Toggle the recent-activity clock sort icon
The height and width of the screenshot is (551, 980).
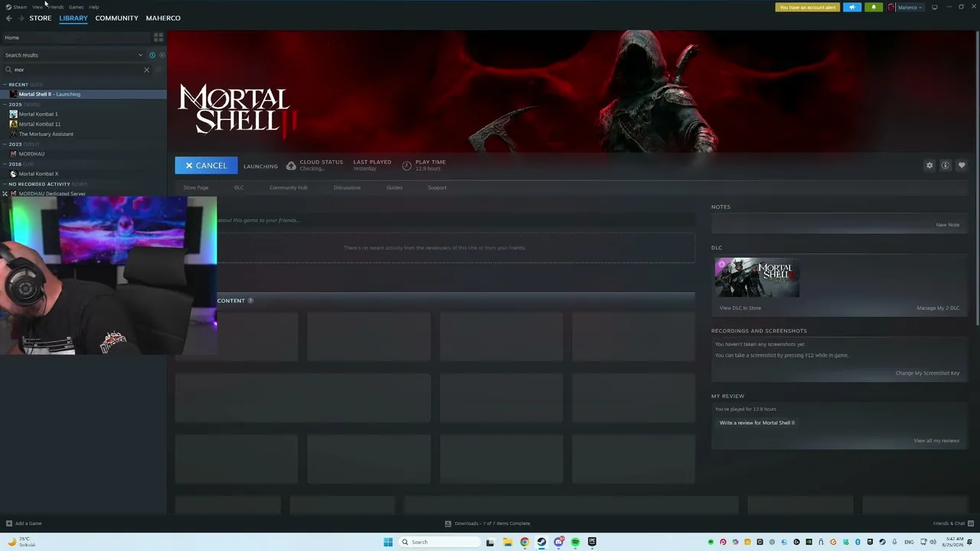coord(152,55)
